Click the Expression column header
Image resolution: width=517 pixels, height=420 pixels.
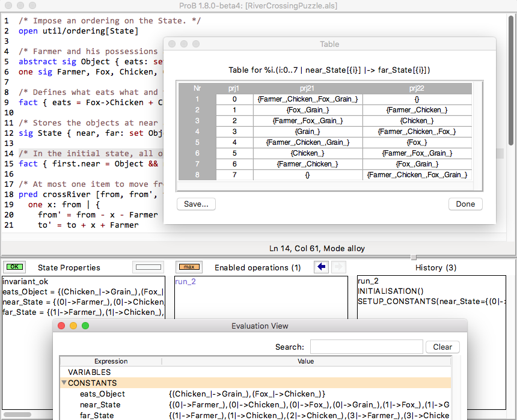[111, 361]
